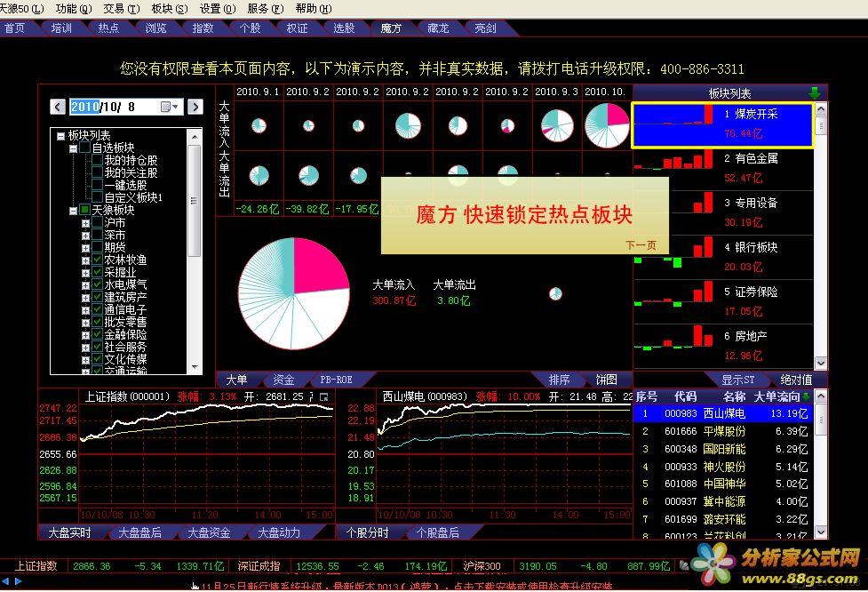The width and height of the screenshot is (868, 592).
Task: Click green sort arrow in 板块列表 header
Action: coord(815,93)
